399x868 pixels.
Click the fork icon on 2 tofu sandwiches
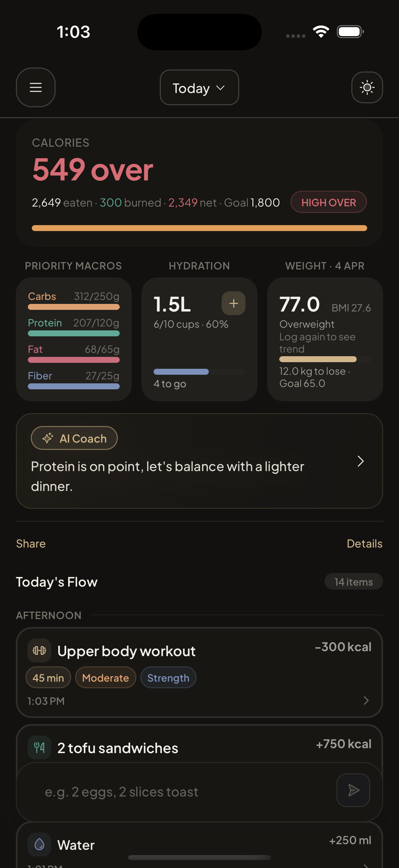tap(39, 748)
